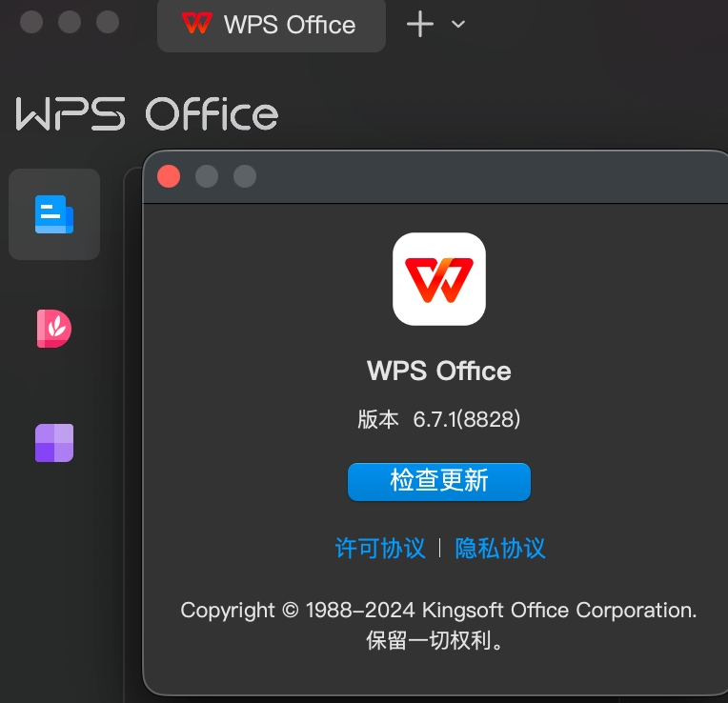
Task: Click the WPS Office title in dialog
Action: (438, 371)
